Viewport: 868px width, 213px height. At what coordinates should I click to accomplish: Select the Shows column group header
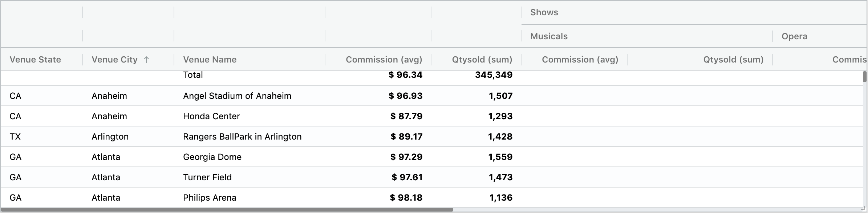click(544, 12)
